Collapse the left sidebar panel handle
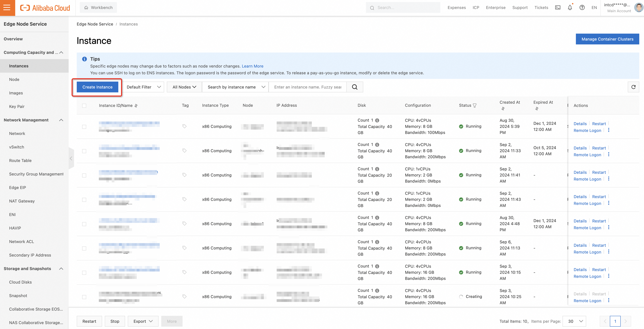The width and height of the screenshot is (644, 329). tap(71, 158)
